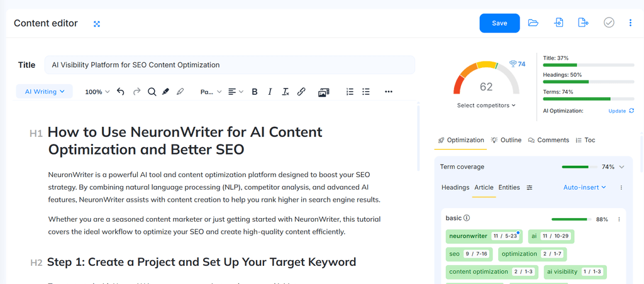Viewport: 644px width, 284px height.
Task: Select the Headings terms tab
Action: pos(455,188)
